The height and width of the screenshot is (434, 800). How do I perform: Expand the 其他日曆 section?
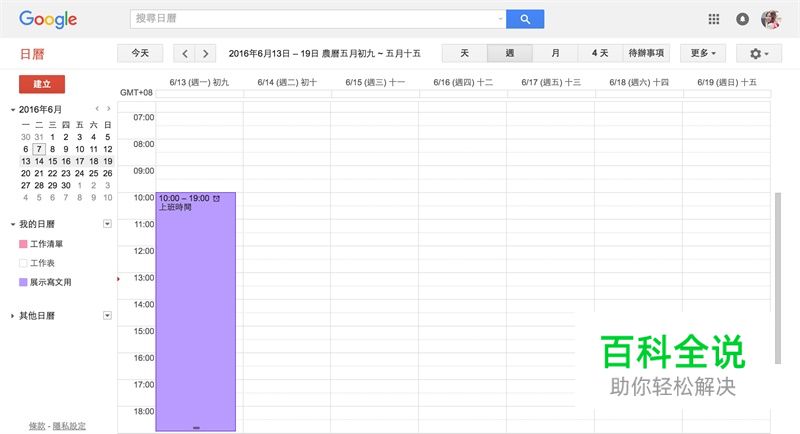(13, 316)
